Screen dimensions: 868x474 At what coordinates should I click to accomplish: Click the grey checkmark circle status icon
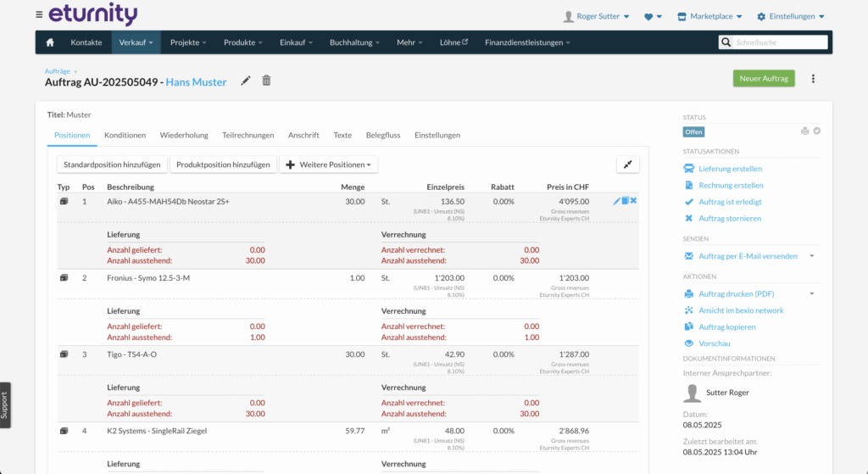point(817,131)
